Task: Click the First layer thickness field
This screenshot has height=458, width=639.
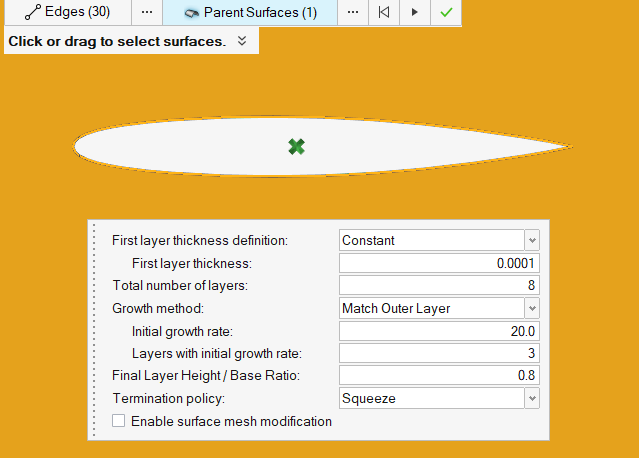Action: click(x=439, y=263)
